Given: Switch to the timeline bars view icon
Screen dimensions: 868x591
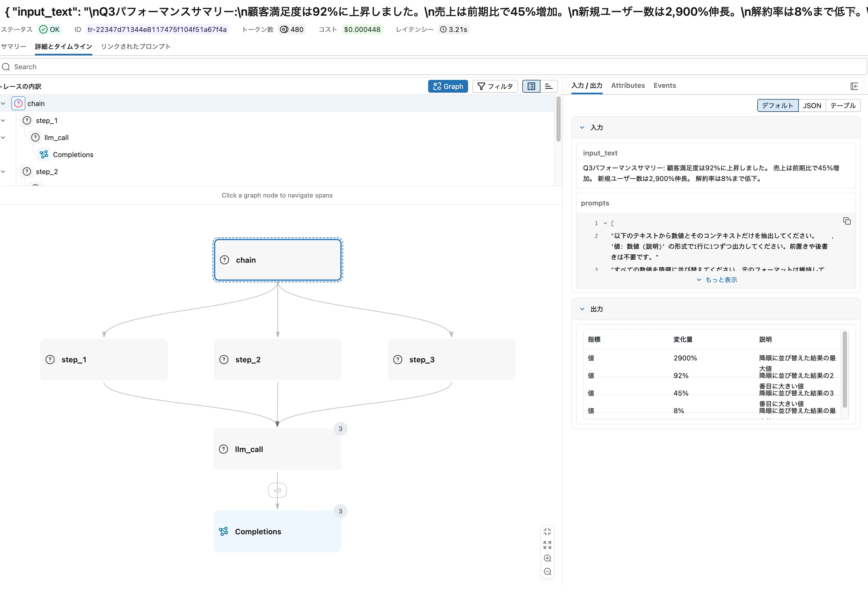Looking at the screenshot, I should tap(549, 86).
